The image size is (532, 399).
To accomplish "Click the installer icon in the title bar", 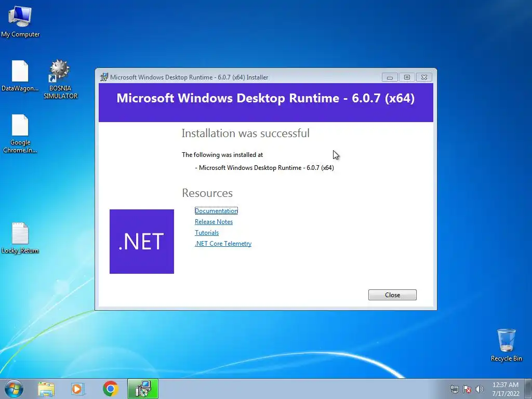I will (x=104, y=77).
